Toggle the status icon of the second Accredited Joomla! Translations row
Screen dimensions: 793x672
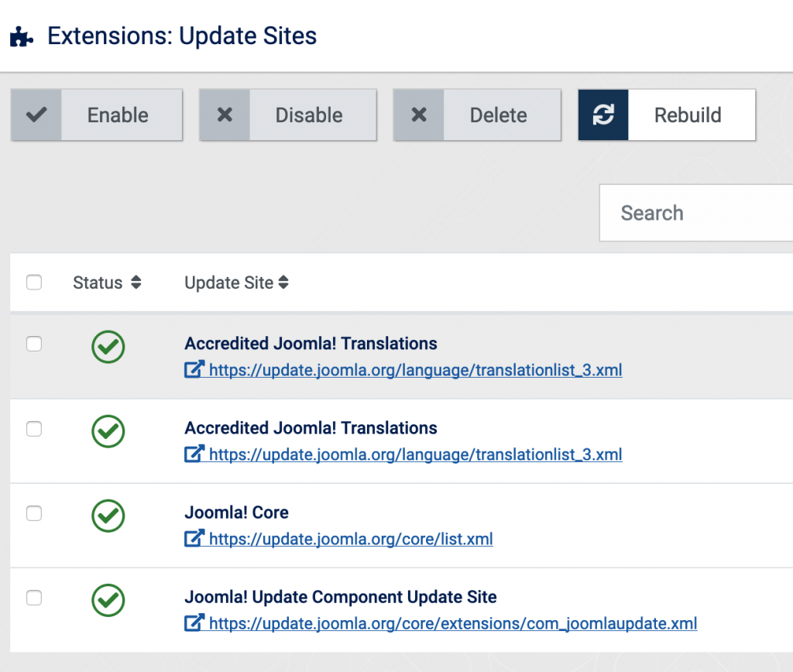108,431
